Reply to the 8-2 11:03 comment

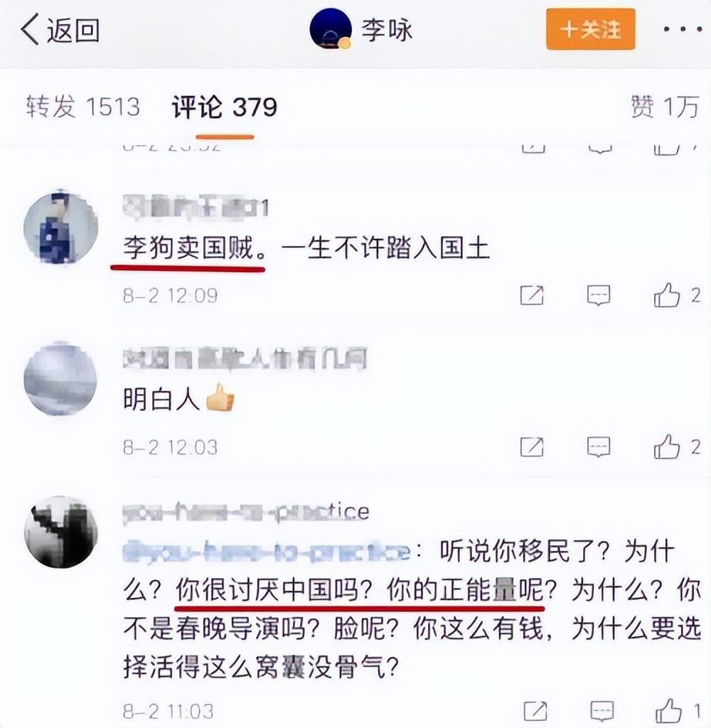coord(602,711)
